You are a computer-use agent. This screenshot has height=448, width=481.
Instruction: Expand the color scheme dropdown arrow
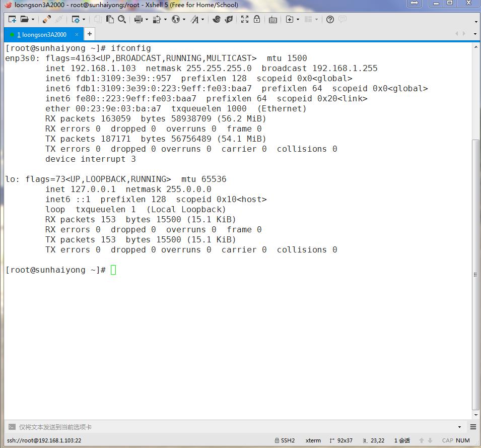click(x=165, y=20)
